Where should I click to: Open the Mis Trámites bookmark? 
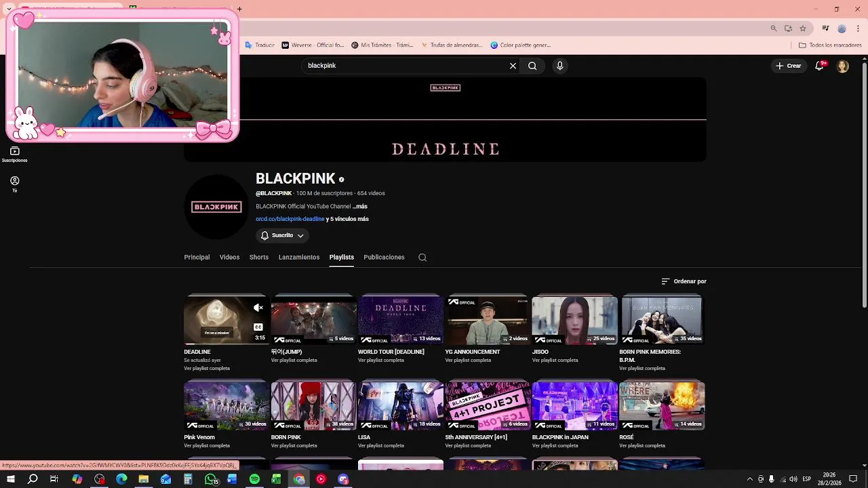382,45
